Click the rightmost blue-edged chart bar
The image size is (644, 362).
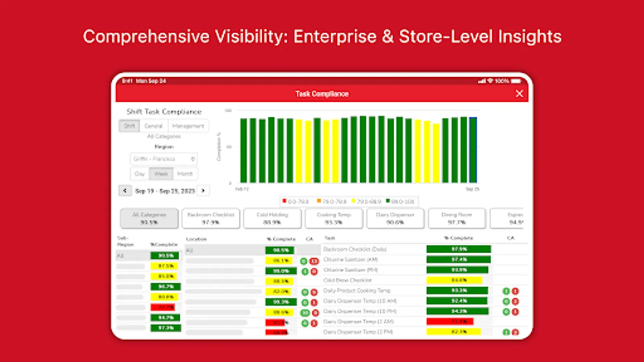473,150
